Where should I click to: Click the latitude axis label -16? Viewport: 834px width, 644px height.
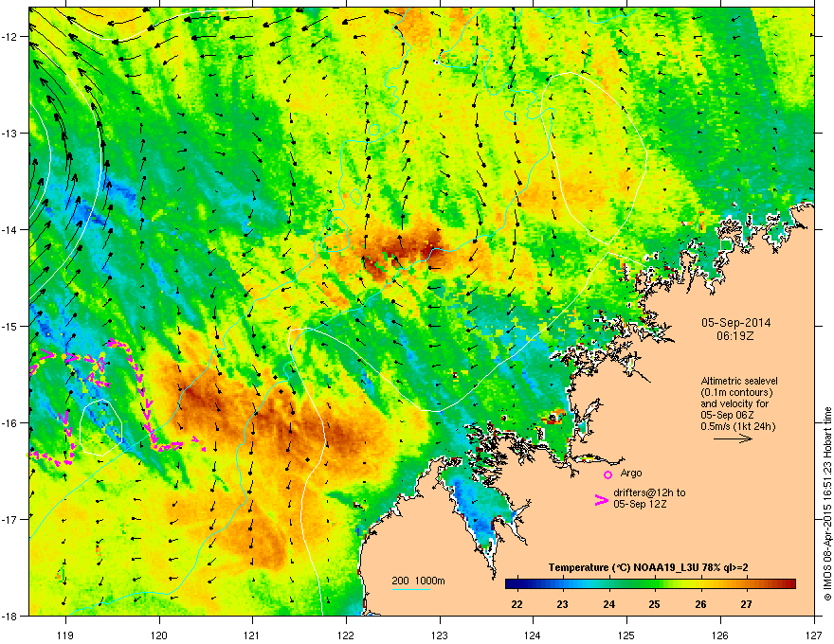point(10,423)
